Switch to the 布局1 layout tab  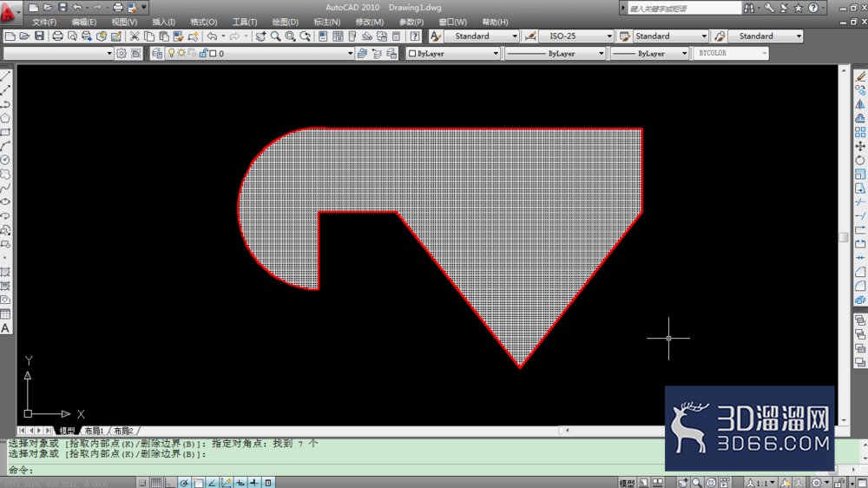click(x=95, y=431)
